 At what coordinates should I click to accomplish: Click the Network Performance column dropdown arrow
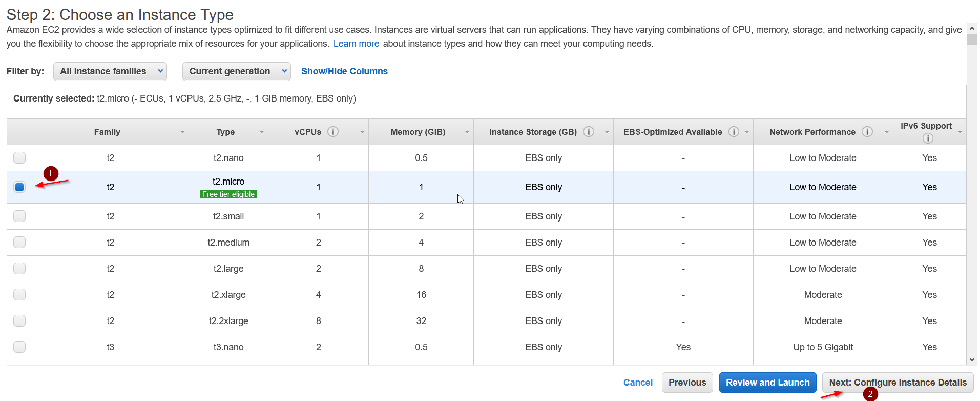886,132
